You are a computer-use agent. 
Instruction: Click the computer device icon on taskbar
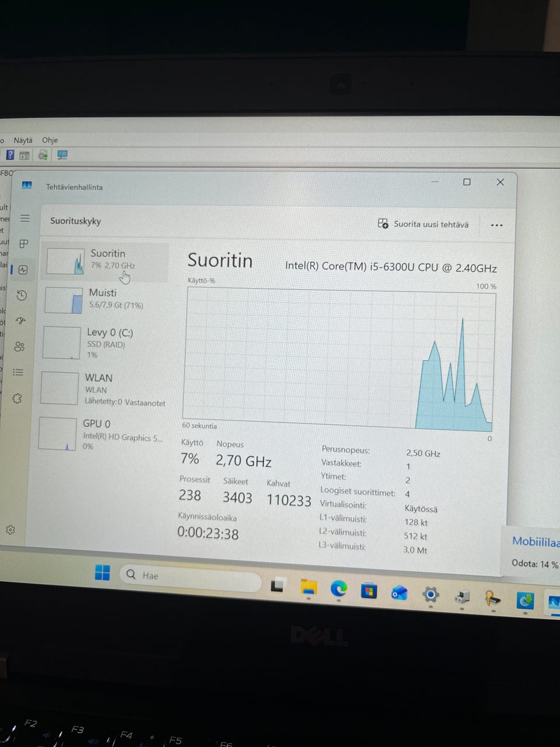click(x=462, y=596)
